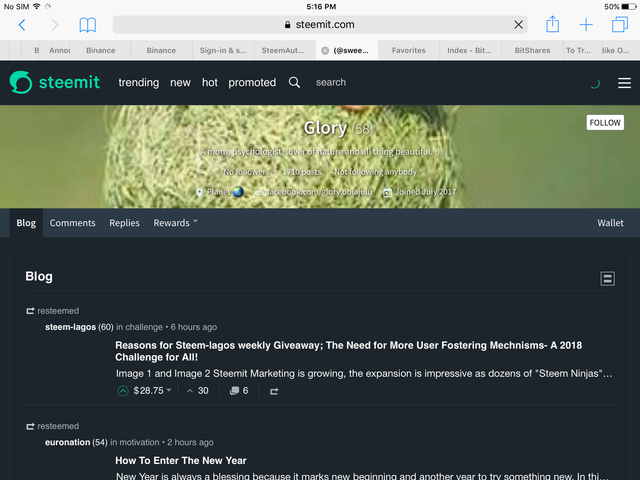Open Reasons for Steem-lagos weekly Giveaway post
The height and width of the screenshot is (480, 640).
[x=348, y=351]
